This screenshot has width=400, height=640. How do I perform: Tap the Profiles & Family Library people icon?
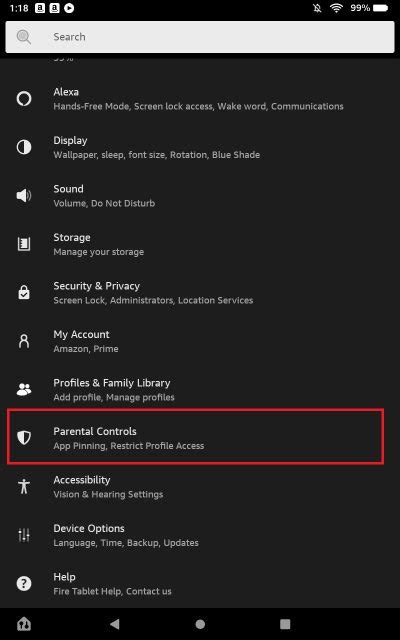point(24,390)
